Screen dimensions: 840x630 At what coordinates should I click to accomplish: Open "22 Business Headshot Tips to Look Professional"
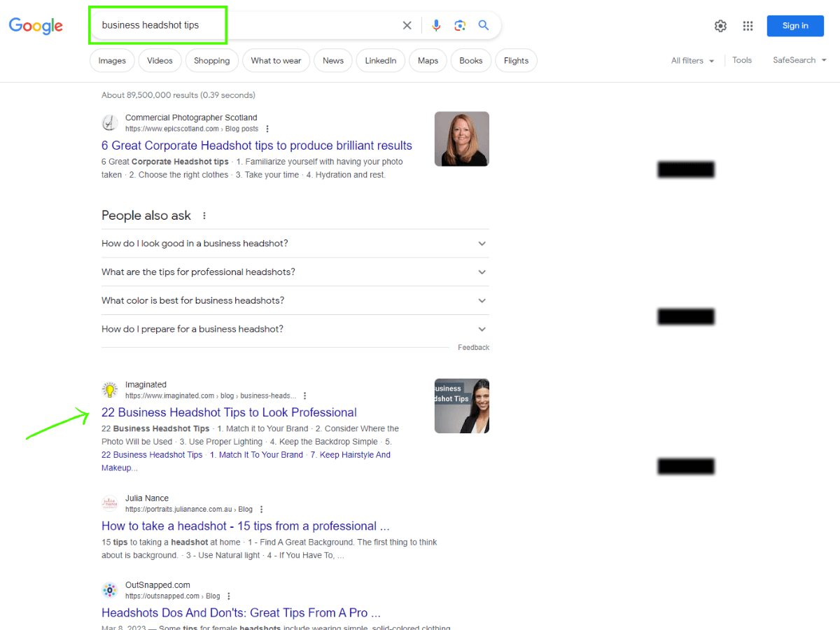229,412
